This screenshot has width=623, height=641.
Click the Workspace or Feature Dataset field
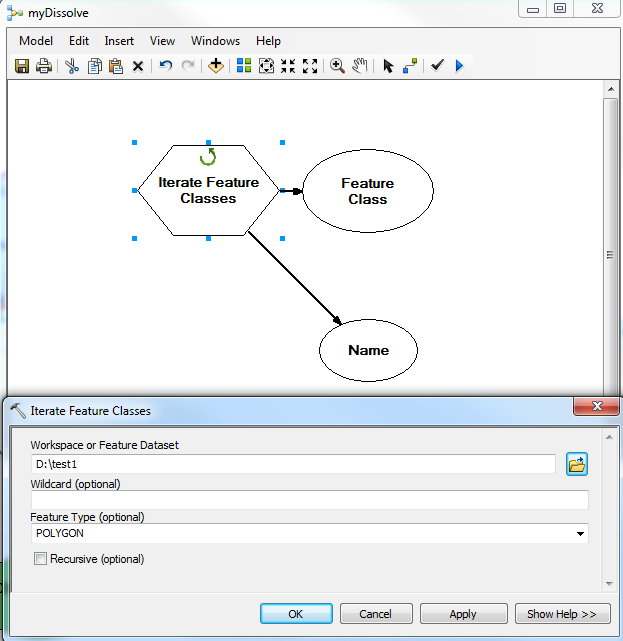(293, 464)
